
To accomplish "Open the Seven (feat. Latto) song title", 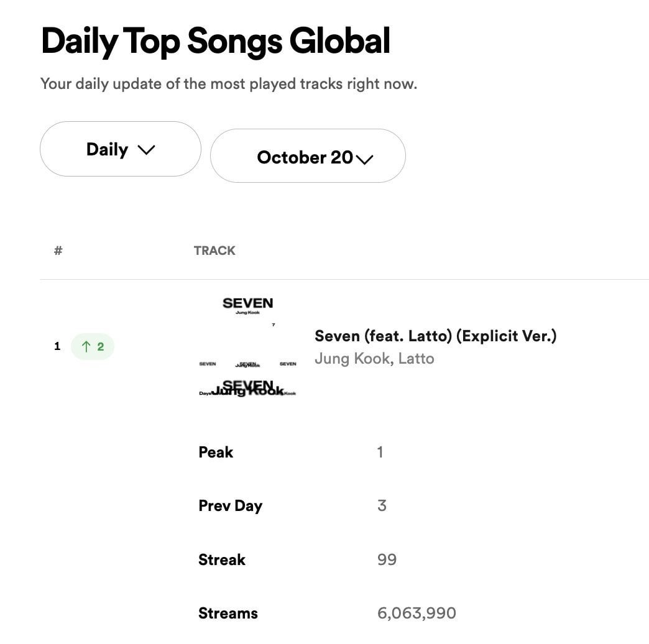I will click(435, 336).
